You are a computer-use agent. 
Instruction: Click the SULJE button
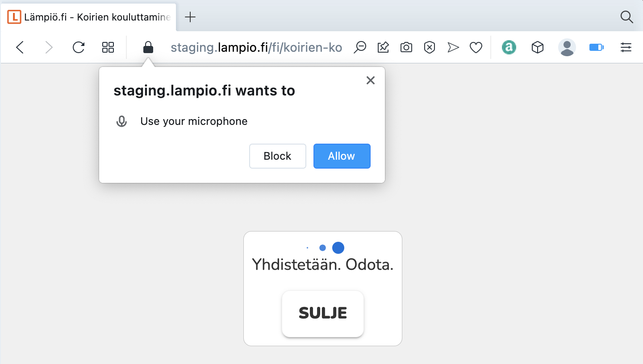323,314
